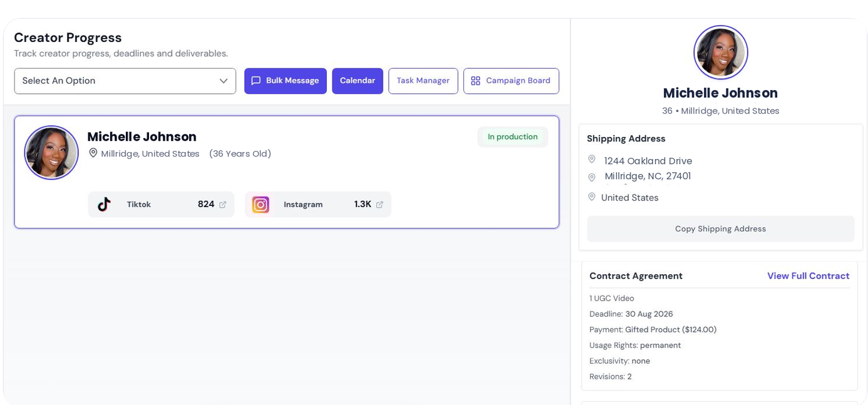Viewport: 868px width, 405px height.
Task: Click the 36 • Millridge, United States subtitle
Action: [721, 111]
